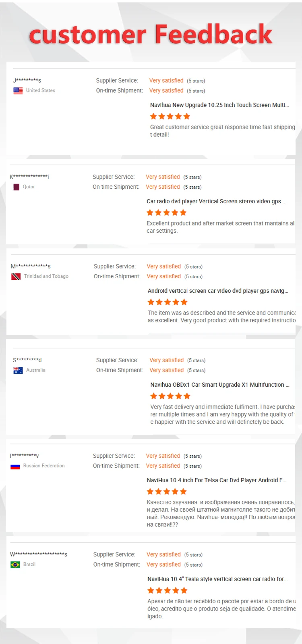
Task: Click the Russian Federation flag icon
Action: tap(15, 466)
